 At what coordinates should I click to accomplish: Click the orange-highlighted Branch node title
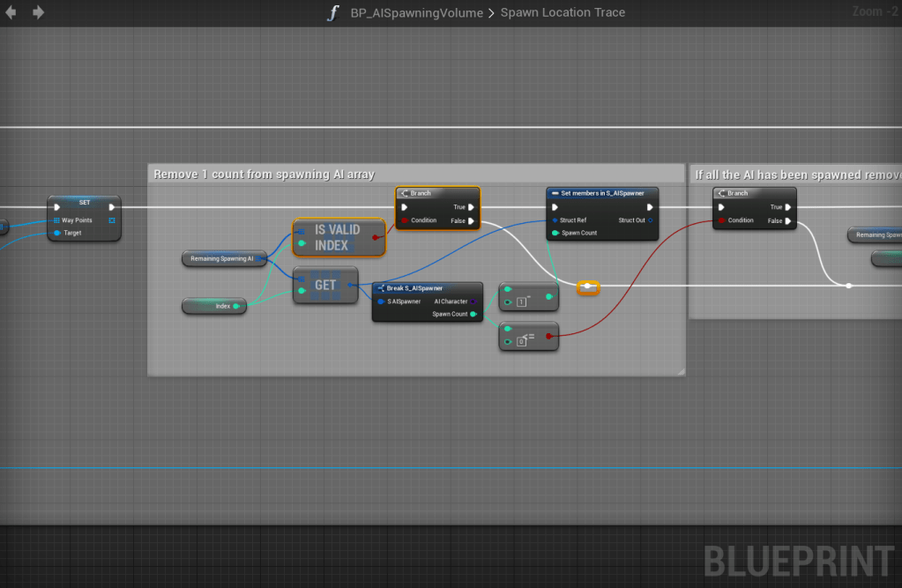click(x=437, y=193)
